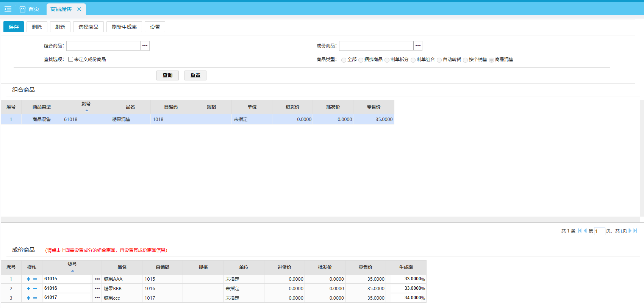Select the 全部 product type radio
The height and width of the screenshot is (308, 644).
pos(344,60)
